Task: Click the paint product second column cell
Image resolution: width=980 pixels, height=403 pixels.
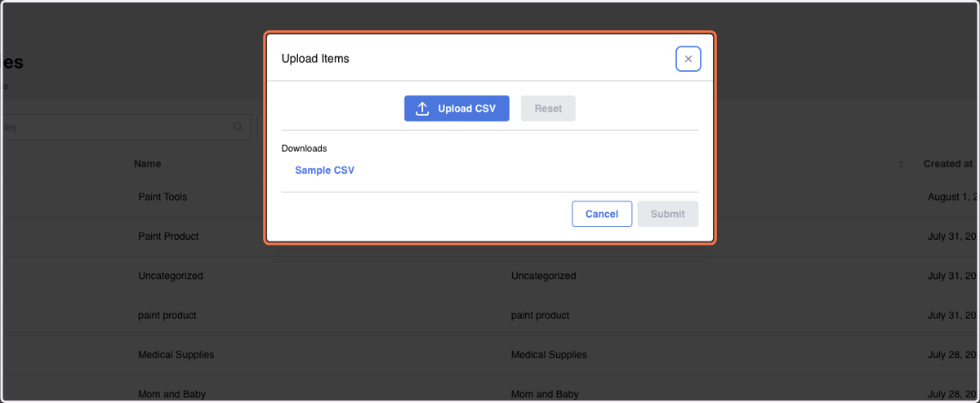Action: 541,315
